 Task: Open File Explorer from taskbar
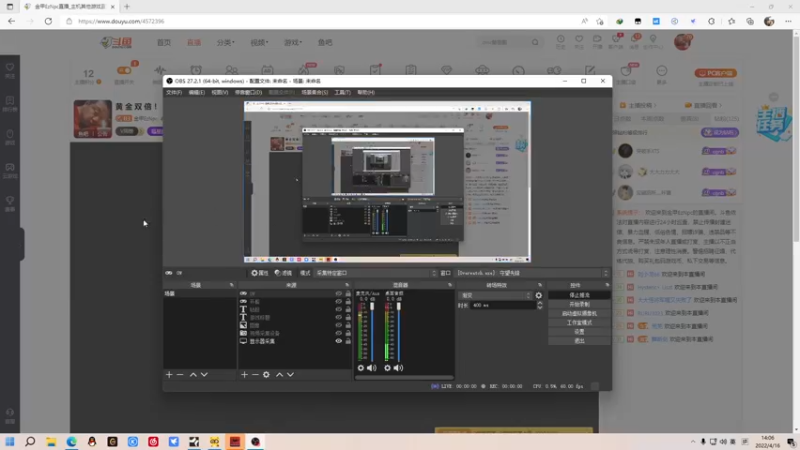(x=51, y=441)
